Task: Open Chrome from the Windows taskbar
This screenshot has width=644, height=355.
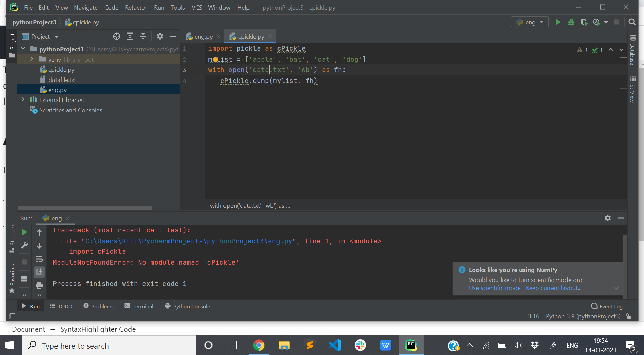Action: (259, 346)
